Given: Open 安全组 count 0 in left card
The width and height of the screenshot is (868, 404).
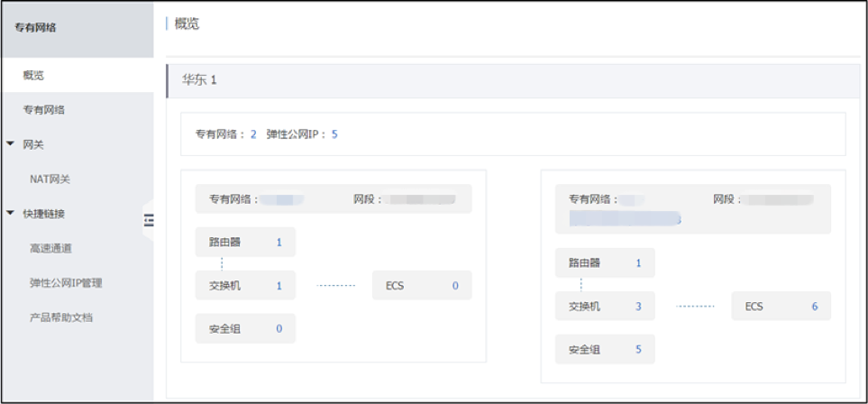Looking at the screenshot, I should tap(279, 329).
